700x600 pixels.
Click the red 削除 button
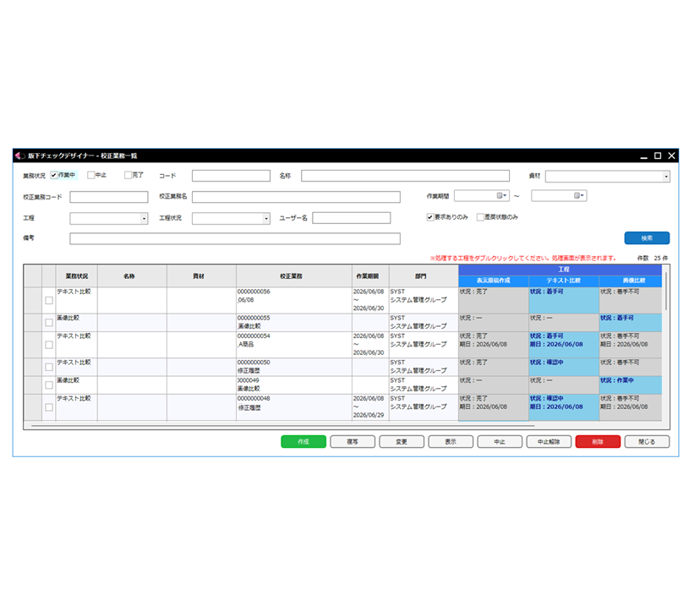[598, 442]
